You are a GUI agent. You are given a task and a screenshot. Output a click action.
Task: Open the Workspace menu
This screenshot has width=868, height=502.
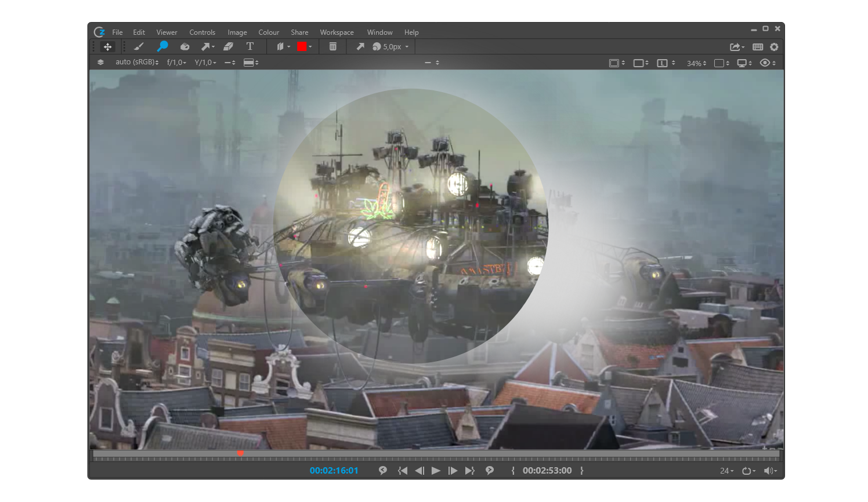coord(337,32)
